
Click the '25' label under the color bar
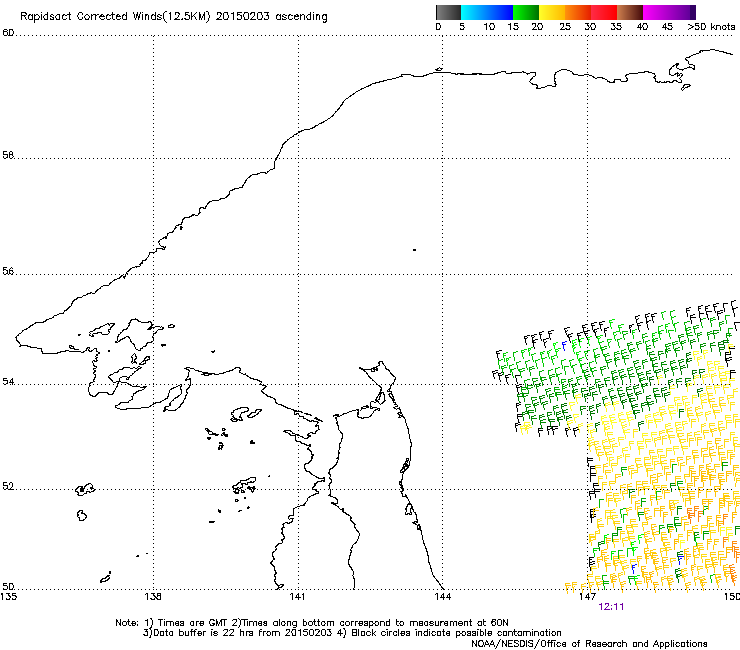click(565, 27)
